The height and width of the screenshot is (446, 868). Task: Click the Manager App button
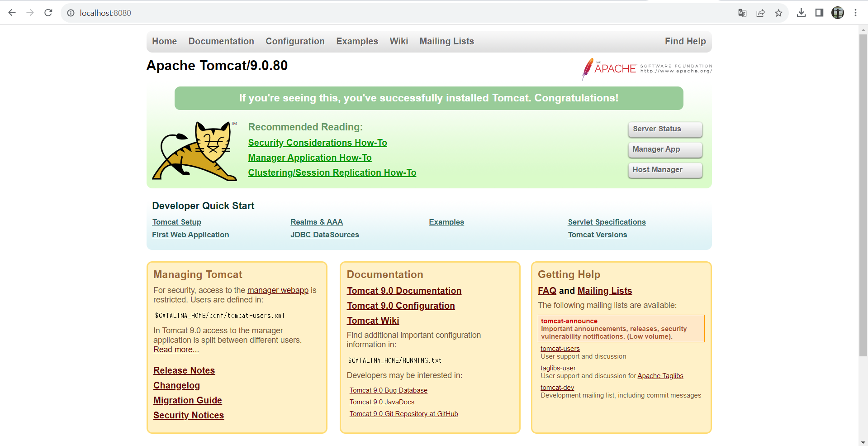click(x=665, y=149)
